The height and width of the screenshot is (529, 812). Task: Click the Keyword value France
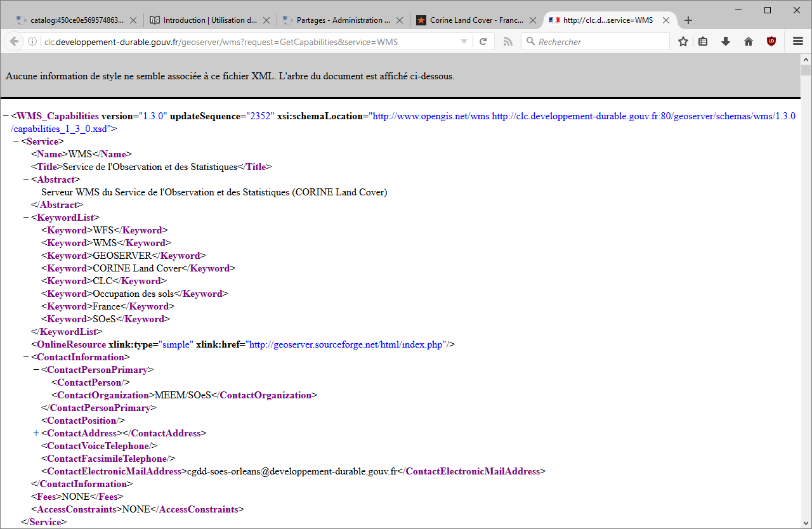[x=107, y=306]
